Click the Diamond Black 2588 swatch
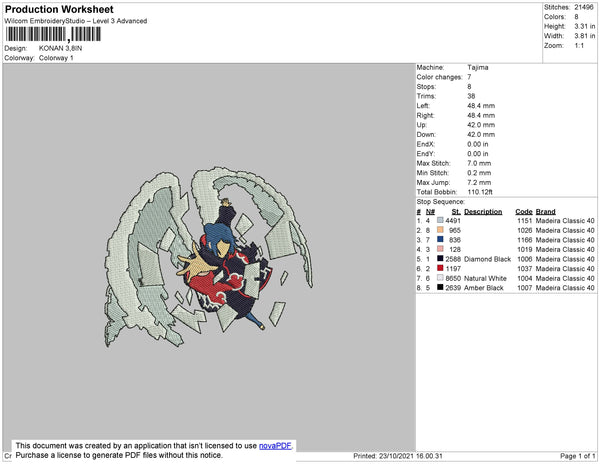 coord(440,259)
